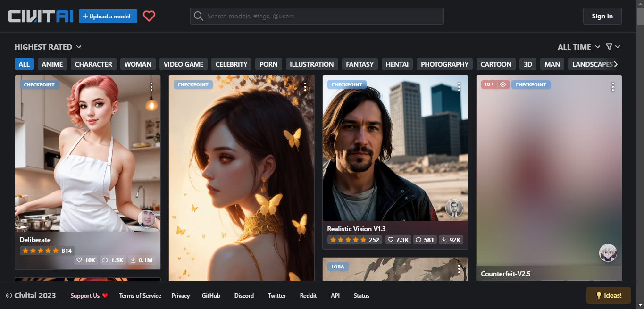This screenshot has height=309, width=644.
Task: Pick the 3D category tag
Action: coord(528,64)
